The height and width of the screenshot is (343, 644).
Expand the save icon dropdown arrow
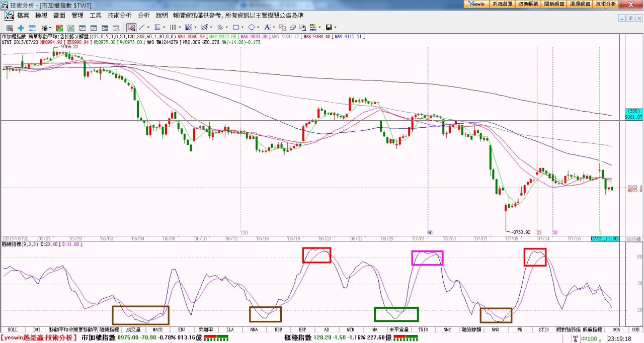pyautogui.click(x=335, y=28)
